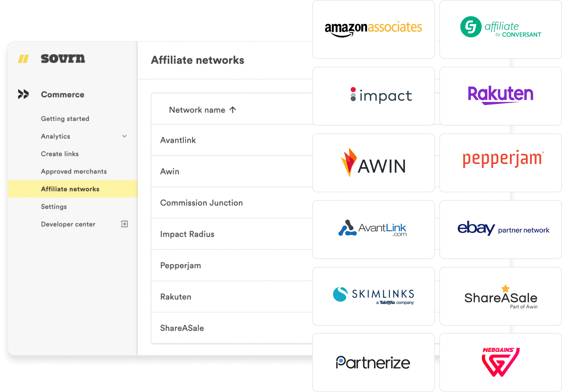Expand the Analytics sidebar chevron

(x=124, y=136)
